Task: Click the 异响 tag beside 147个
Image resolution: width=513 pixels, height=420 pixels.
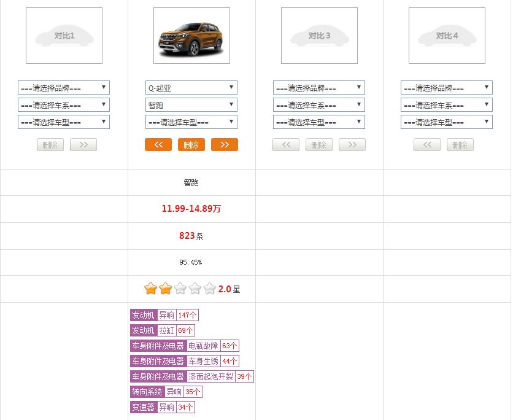Action: coord(166,315)
